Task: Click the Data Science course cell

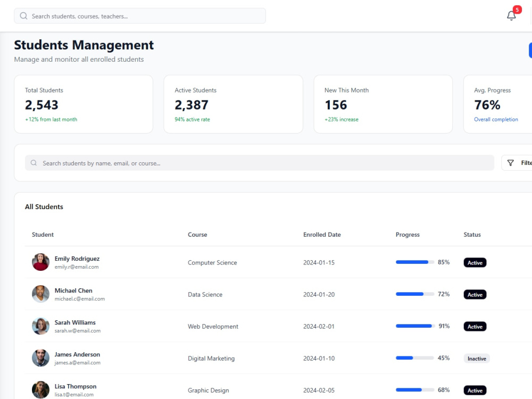Action: click(x=205, y=295)
